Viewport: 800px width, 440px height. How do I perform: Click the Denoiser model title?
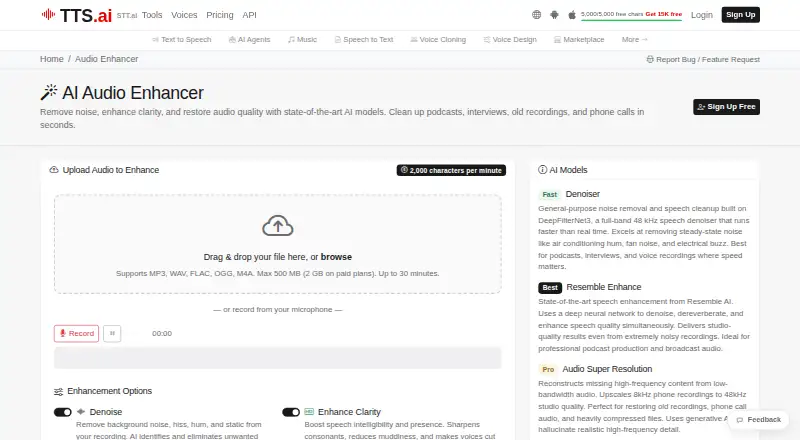click(582, 194)
